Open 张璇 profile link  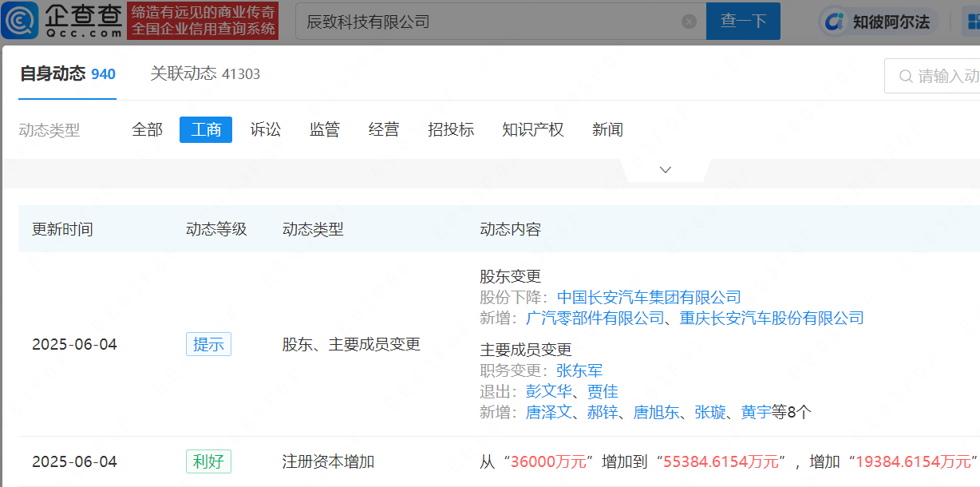[710, 413]
